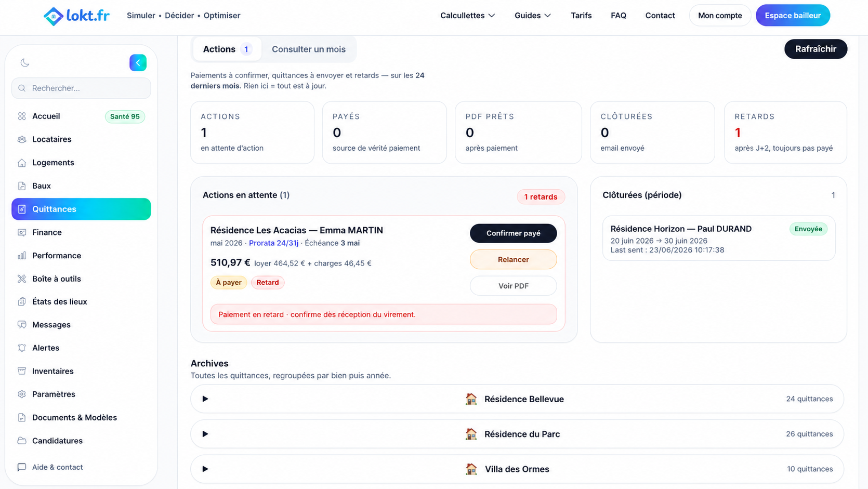Click the Rafraîchir button
Image resolution: width=868 pixels, height=489 pixels.
[816, 49]
